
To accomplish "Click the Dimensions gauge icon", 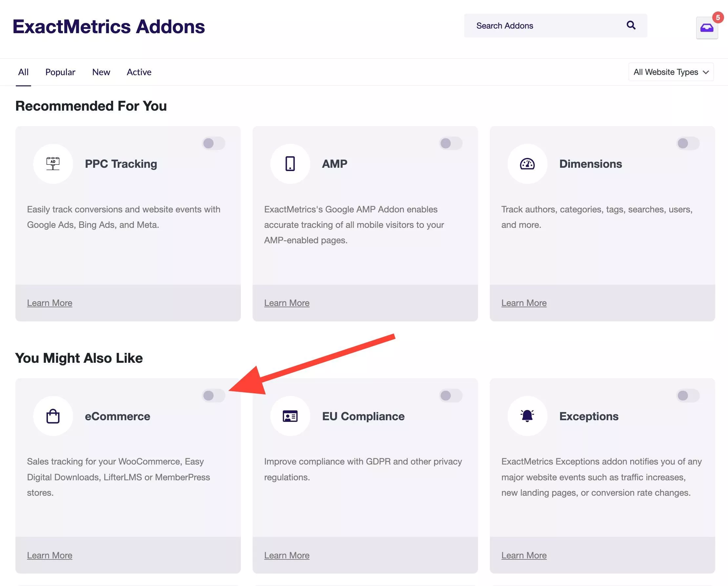I will 527,164.
